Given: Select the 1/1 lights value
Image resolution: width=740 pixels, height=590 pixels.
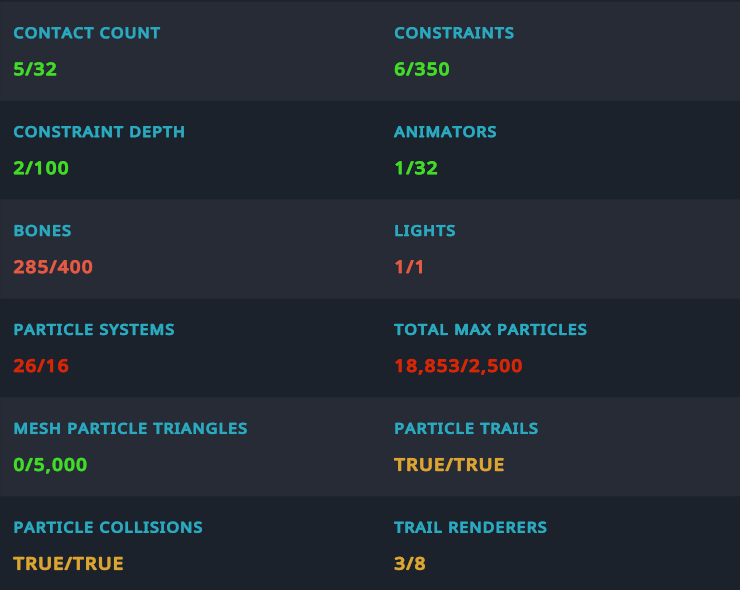Looking at the screenshot, I should pos(409,267).
